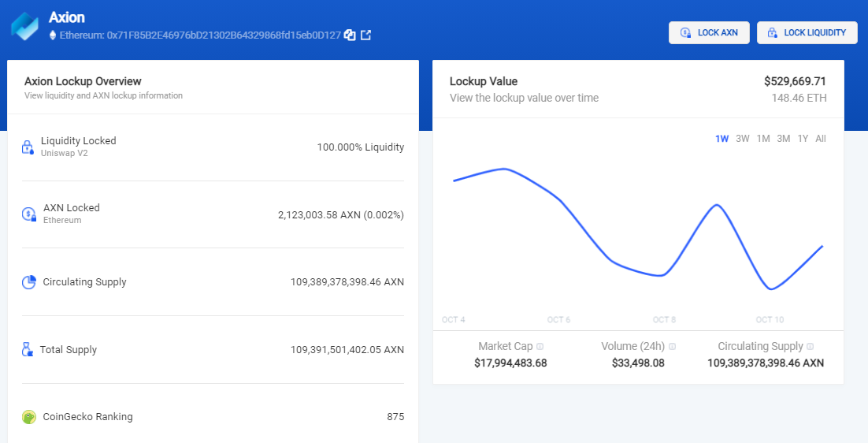Screen dimensions: 868x443
Task: Click the Market Cap label
Action: pos(506,346)
